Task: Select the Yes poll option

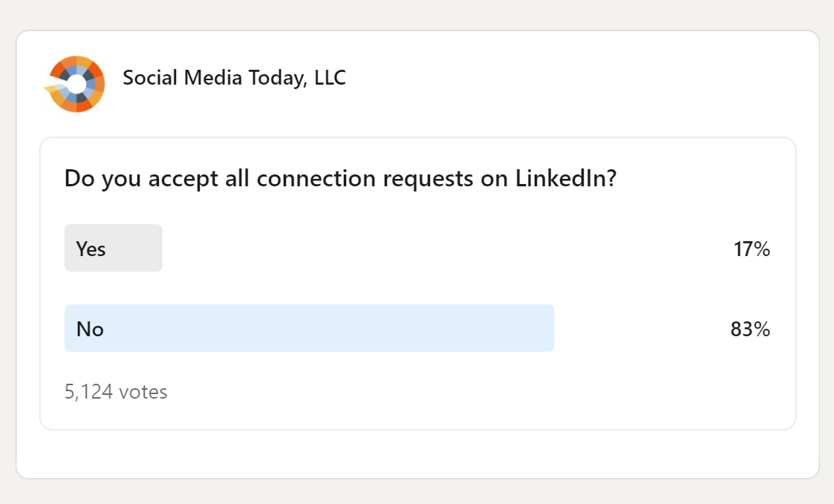Action: pyautogui.click(x=91, y=249)
